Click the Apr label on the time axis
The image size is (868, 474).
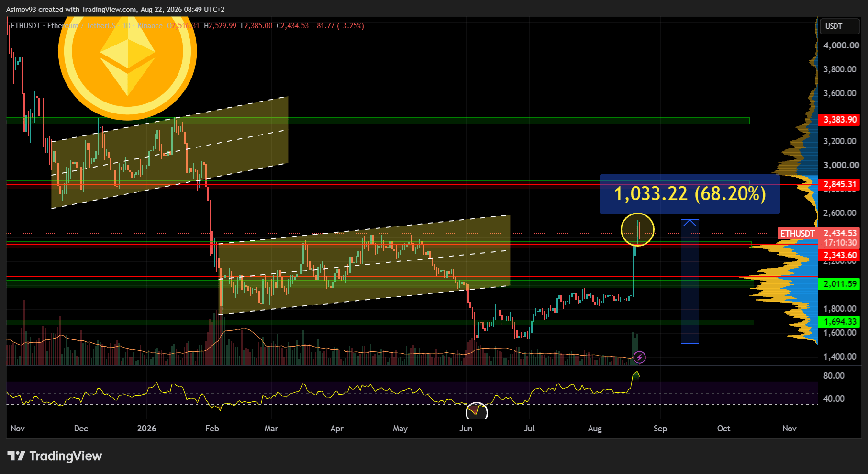coord(337,429)
